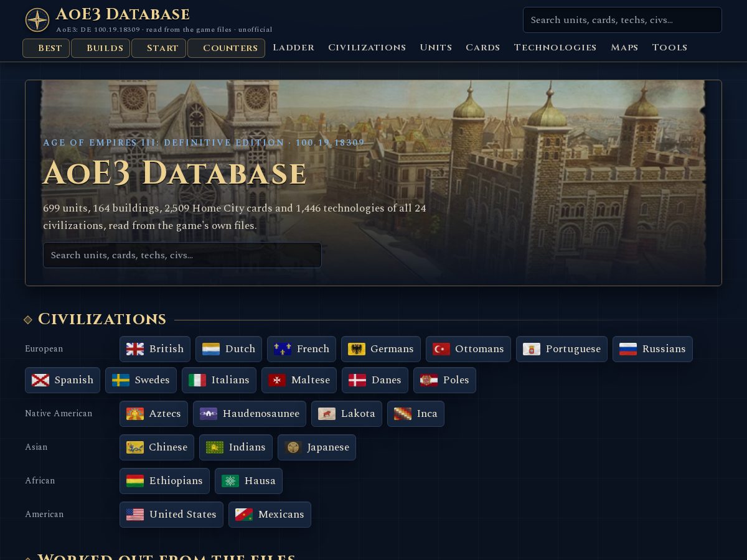Image resolution: width=747 pixels, height=560 pixels.
Task: Click the Japanese flag icon
Action: click(293, 447)
